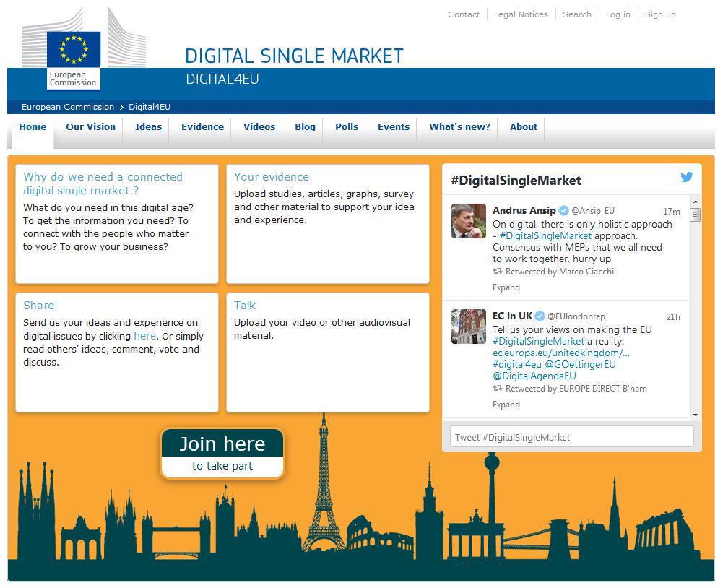Open the Blog tab

pyautogui.click(x=305, y=127)
